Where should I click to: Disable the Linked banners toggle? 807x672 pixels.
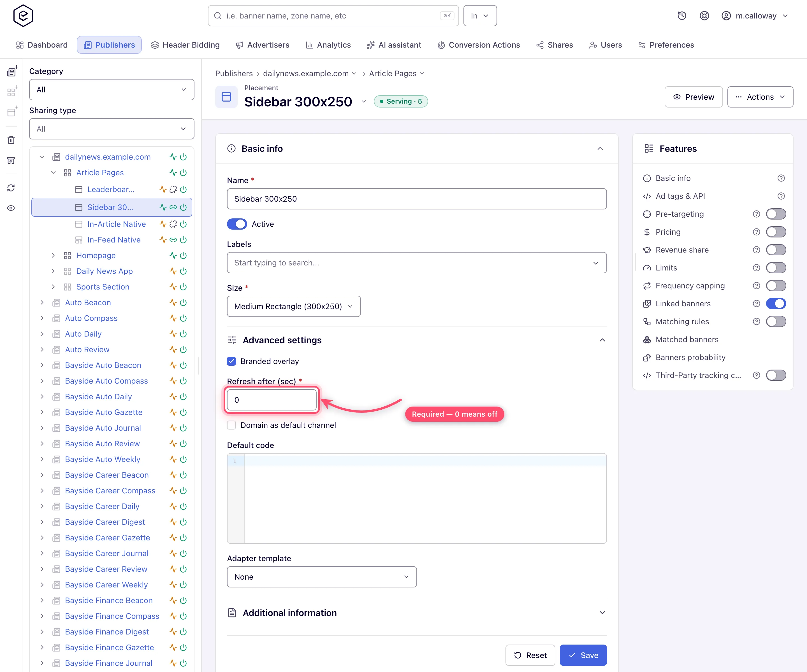(x=776, y=304)
